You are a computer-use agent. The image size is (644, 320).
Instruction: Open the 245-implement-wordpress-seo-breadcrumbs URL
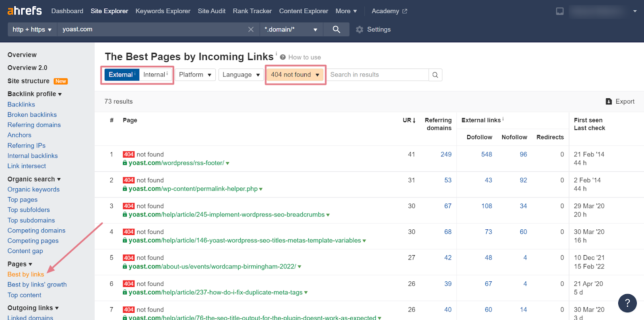click(x=227, y=215)
